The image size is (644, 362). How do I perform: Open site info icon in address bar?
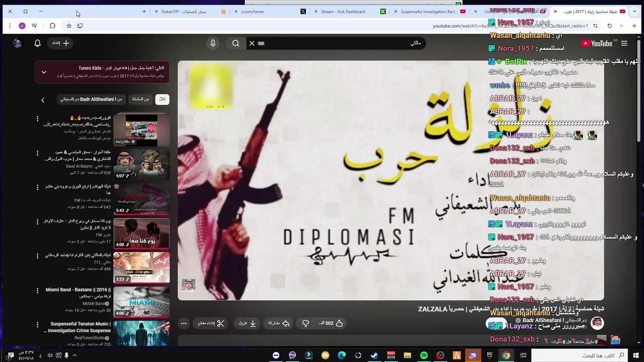(595, 26)
